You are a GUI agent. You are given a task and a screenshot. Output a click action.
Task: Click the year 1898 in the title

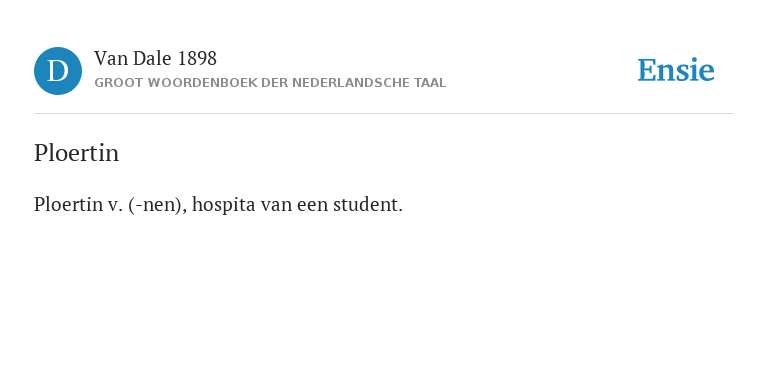(x=197, y=59)
